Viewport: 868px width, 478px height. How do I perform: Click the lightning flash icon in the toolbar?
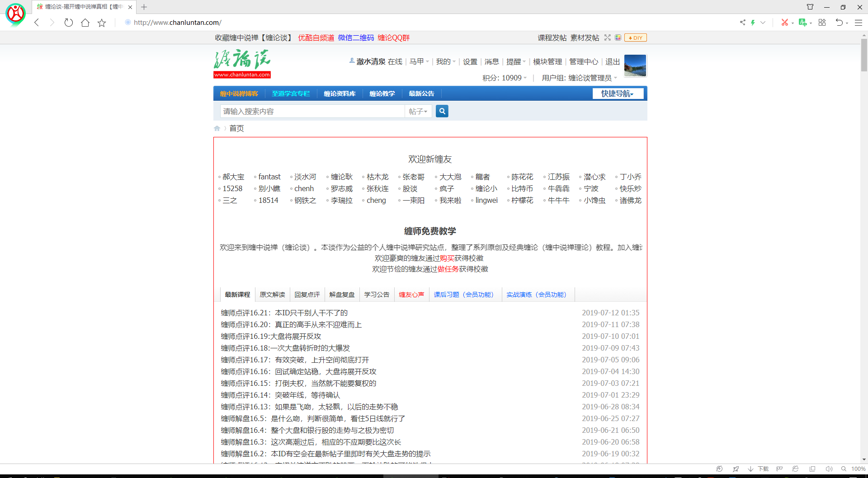(753, 22)
